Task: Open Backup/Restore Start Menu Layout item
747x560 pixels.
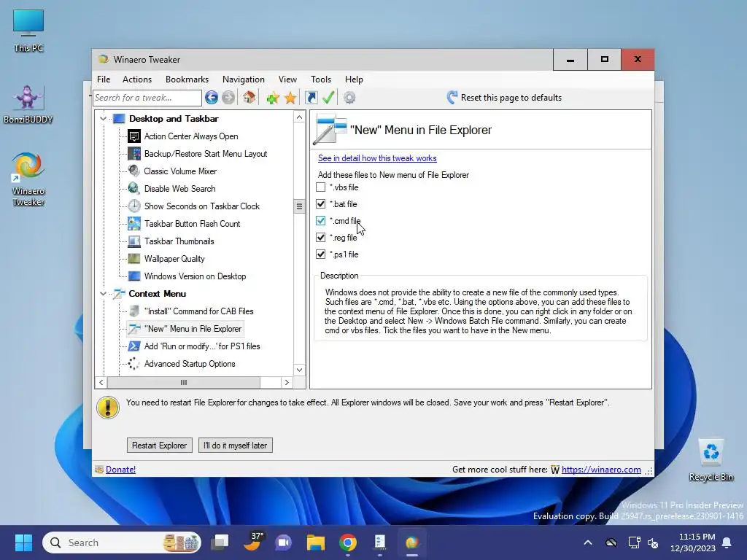Action: pyautogui.click(x=205, y=154)
